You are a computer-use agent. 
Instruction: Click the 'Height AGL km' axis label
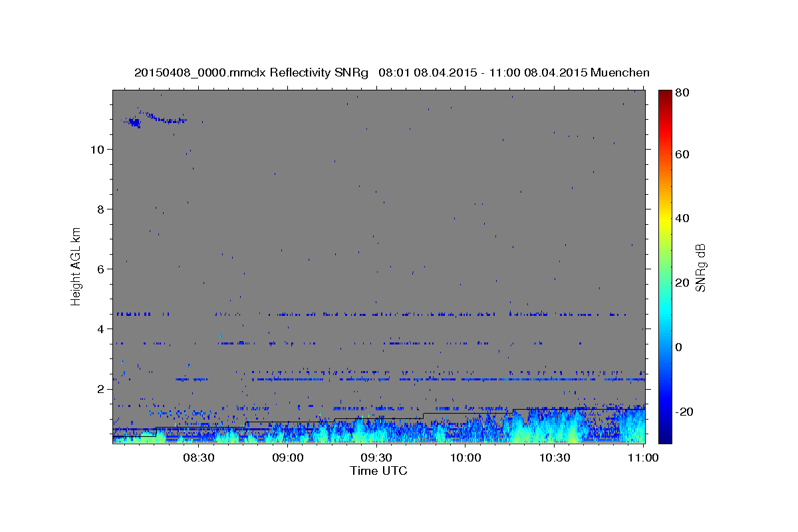click(76, 266)
